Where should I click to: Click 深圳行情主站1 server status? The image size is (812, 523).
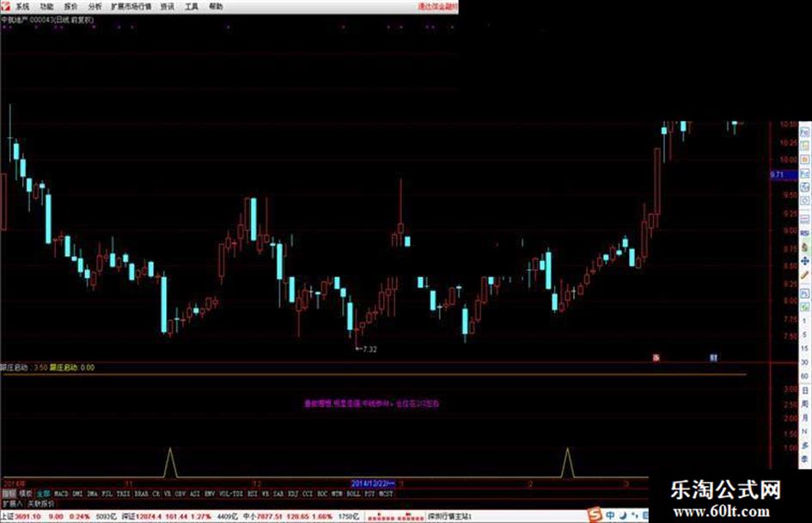(450, 517)
